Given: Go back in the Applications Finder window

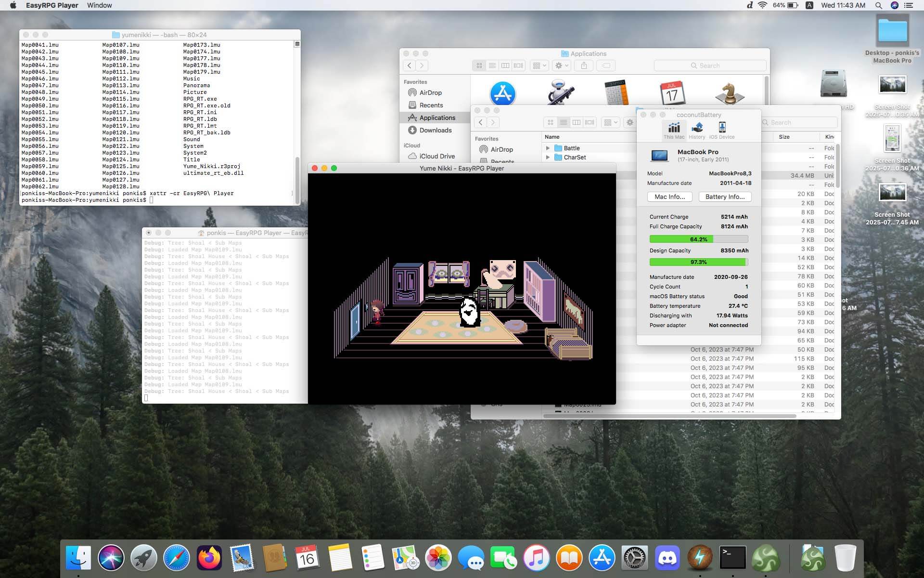Looking at the screenshot, I should click(x=410, y=66).
